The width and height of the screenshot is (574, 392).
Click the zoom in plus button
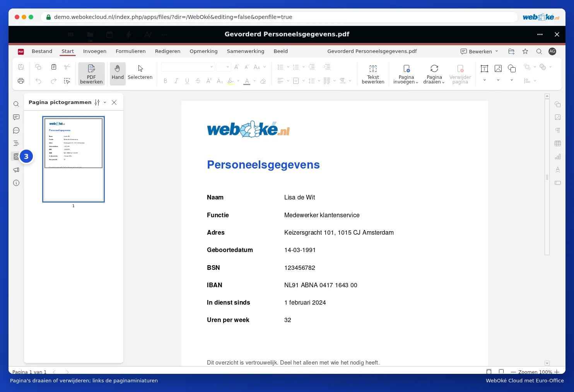click(557, 372)
